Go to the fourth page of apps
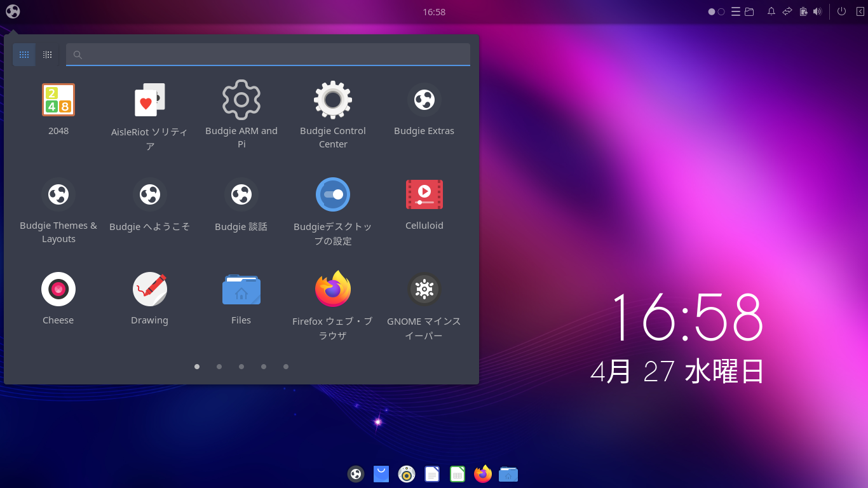The width and height of the screenshot is (868, 488). pyautogui.click(x=264, y=367)
